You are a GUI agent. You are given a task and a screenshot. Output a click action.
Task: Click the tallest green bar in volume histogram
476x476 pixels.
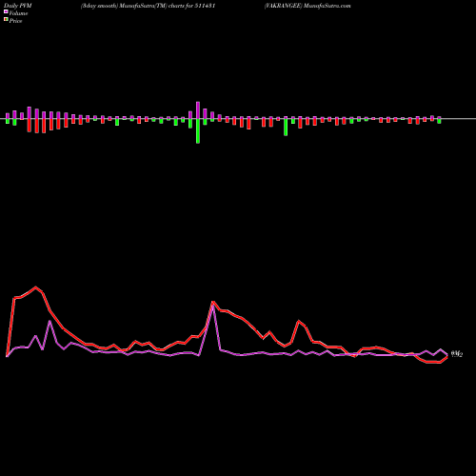(198, 131)
